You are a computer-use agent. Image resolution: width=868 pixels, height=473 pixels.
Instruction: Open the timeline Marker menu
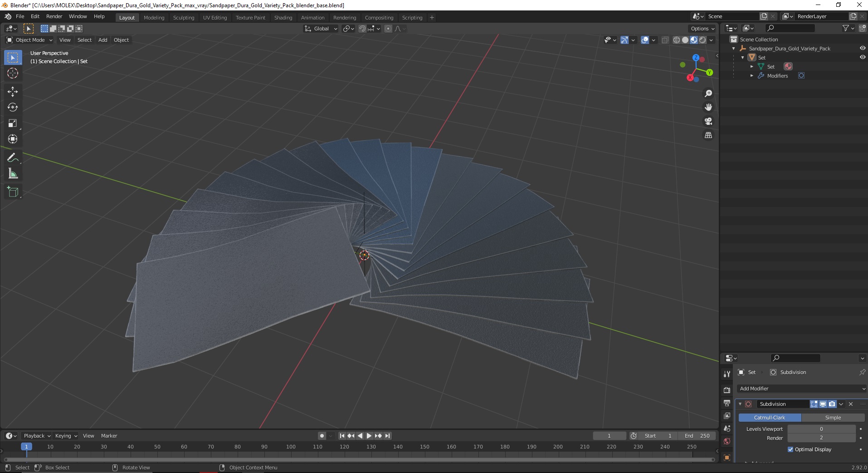pos(109,436)
